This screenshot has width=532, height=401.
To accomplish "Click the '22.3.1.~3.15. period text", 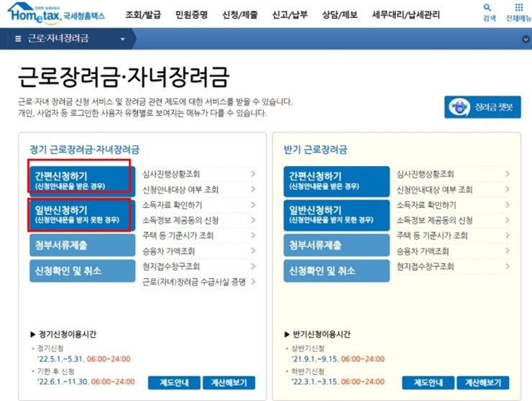I will (x=315, y=382).
